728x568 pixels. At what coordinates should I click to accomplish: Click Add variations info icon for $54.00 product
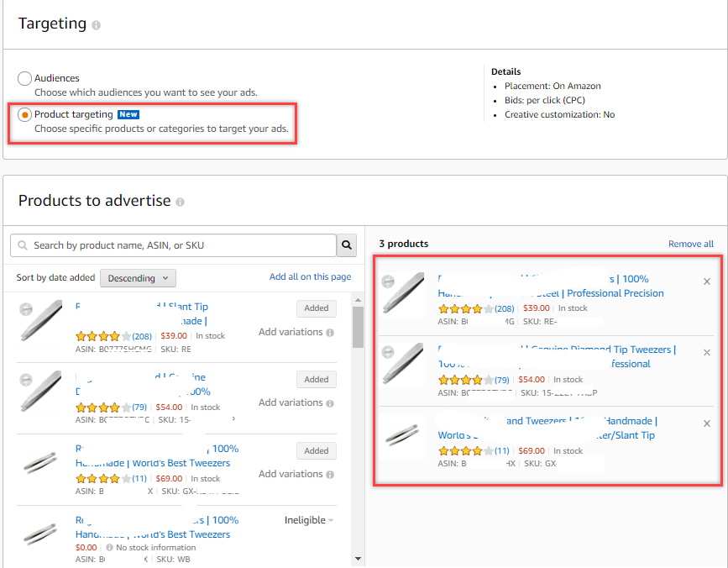[x=330, y=403]
